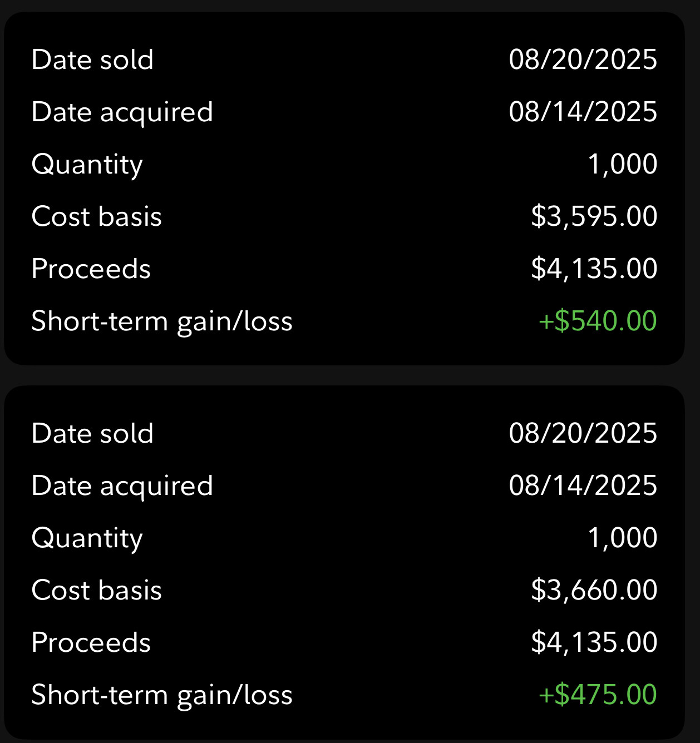Tap the green +$540.00 gain value
Image resolution: width=700 pixels, height=743 pixels.
[598, 321]
